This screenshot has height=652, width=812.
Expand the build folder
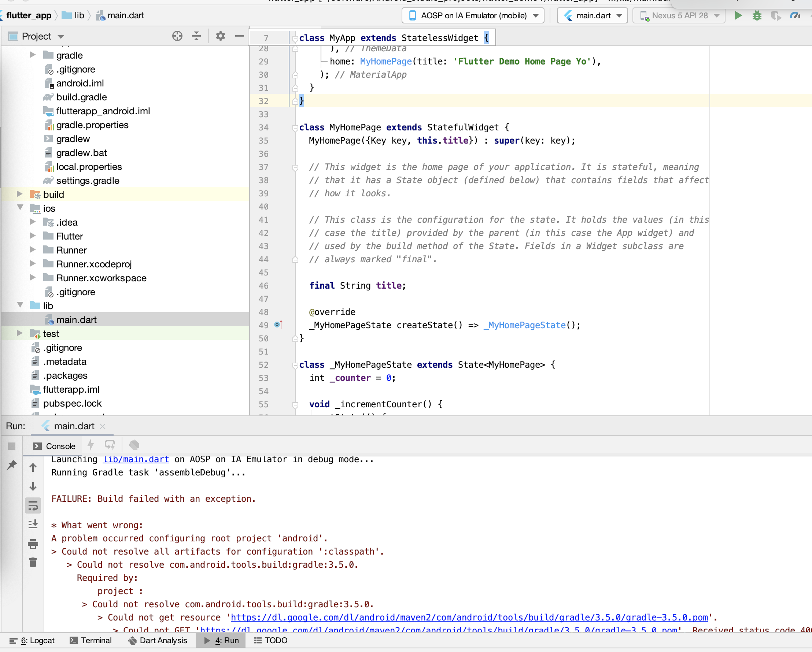tap(19, 194)
